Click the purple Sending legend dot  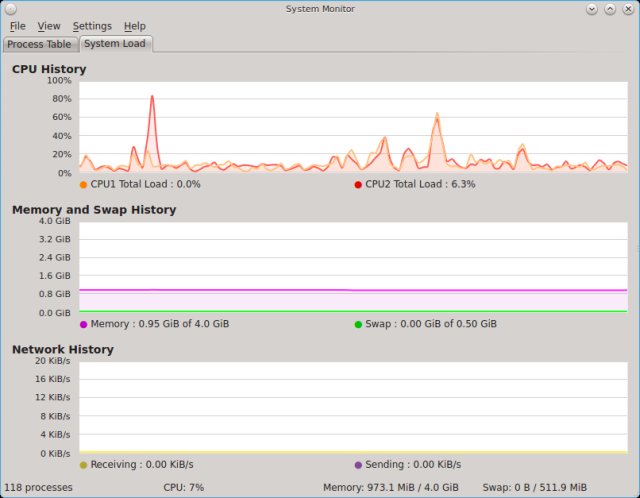point(358,464)
